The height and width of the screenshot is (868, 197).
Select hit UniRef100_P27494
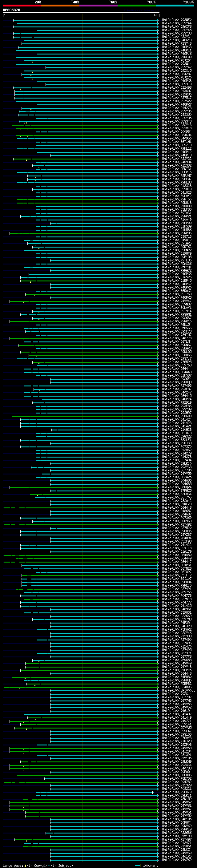click(176, 460)
